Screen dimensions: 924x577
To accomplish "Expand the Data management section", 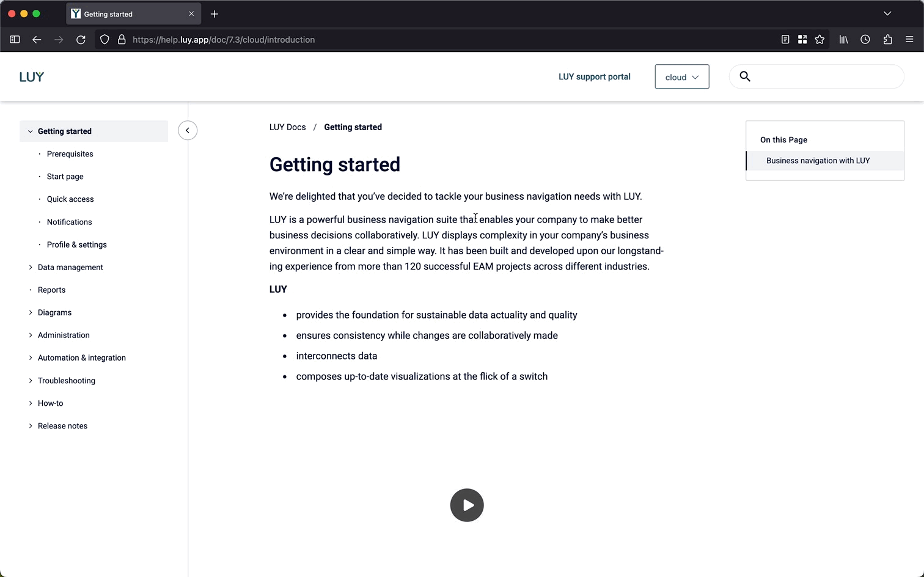I will pos(31,267).
